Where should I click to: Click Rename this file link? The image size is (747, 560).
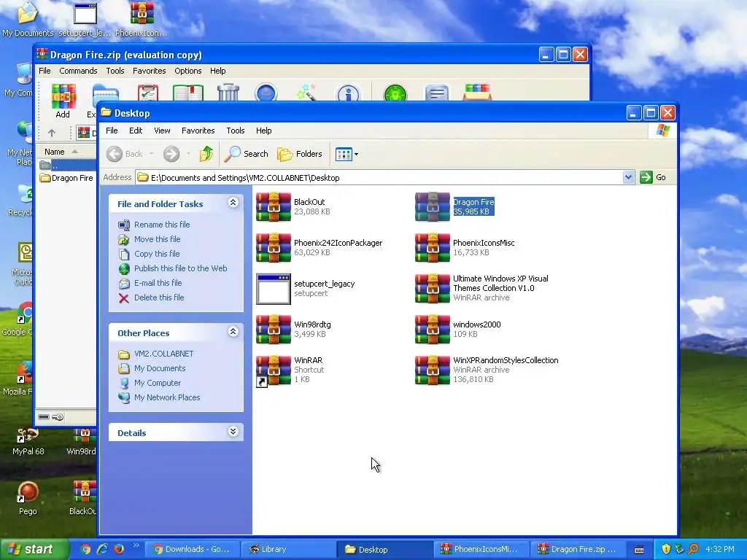[162, 225]
